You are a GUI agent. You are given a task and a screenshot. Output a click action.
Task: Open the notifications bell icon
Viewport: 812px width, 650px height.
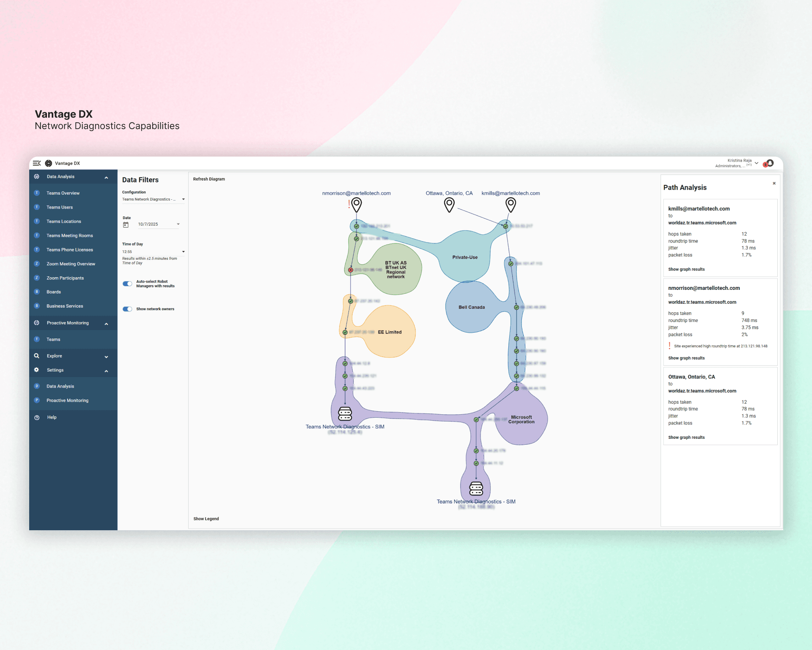coord(770,163)
